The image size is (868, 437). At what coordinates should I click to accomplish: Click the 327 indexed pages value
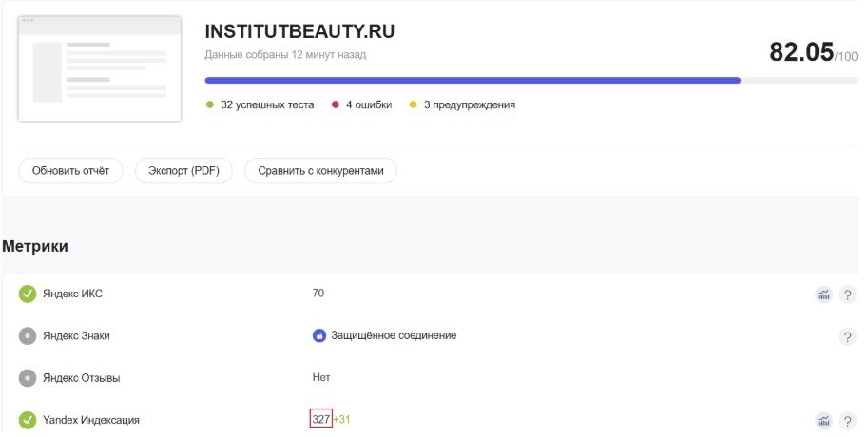click(x=321, y=419)
